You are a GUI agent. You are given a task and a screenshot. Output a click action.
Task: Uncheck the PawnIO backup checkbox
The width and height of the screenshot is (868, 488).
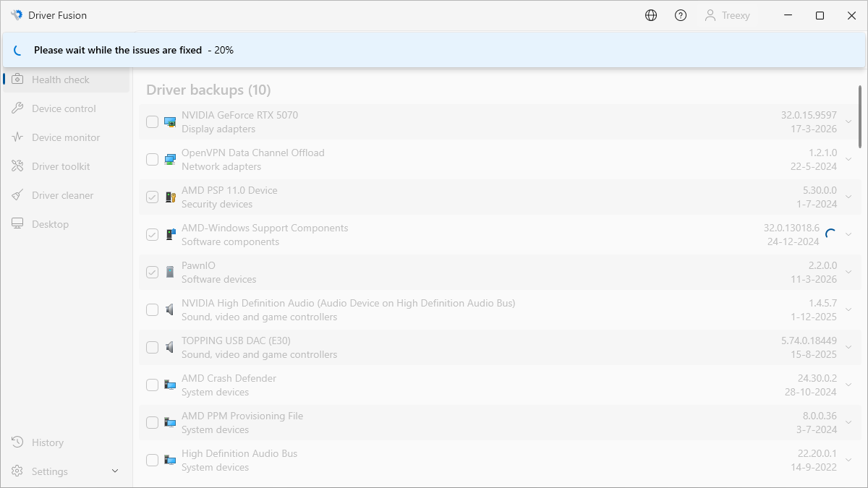pyautogui.click(x=152, y=273)
